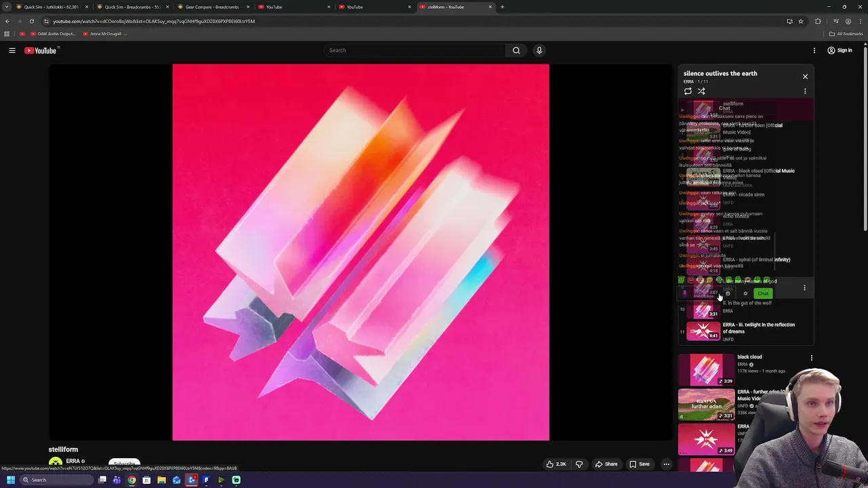Open the All Bookmarks folder

(x=846, y=34)
